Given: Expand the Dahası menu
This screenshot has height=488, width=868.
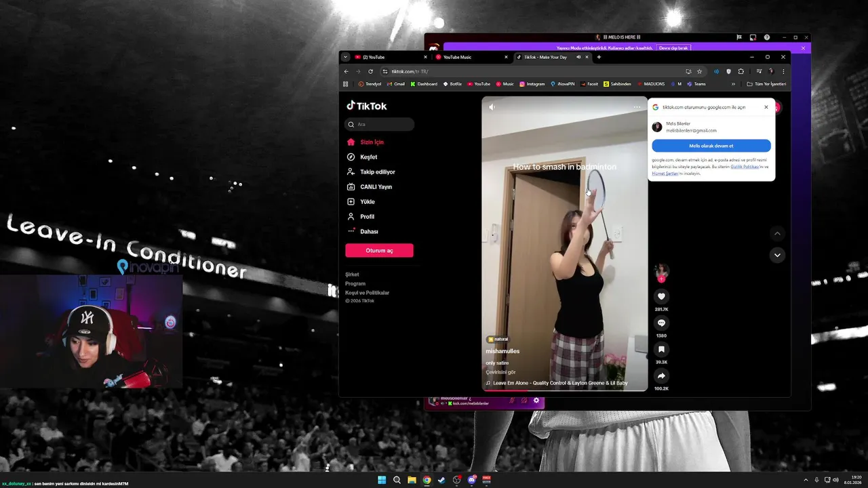Looking at the screenshot, I should 363,232.
